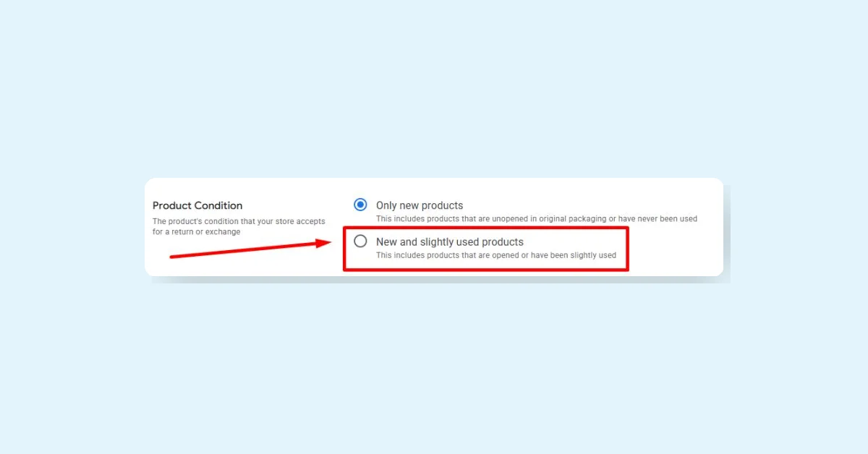
Task: Click the 'Product Condition' heading
Action: pyautogui.click(x=197, y=206)
